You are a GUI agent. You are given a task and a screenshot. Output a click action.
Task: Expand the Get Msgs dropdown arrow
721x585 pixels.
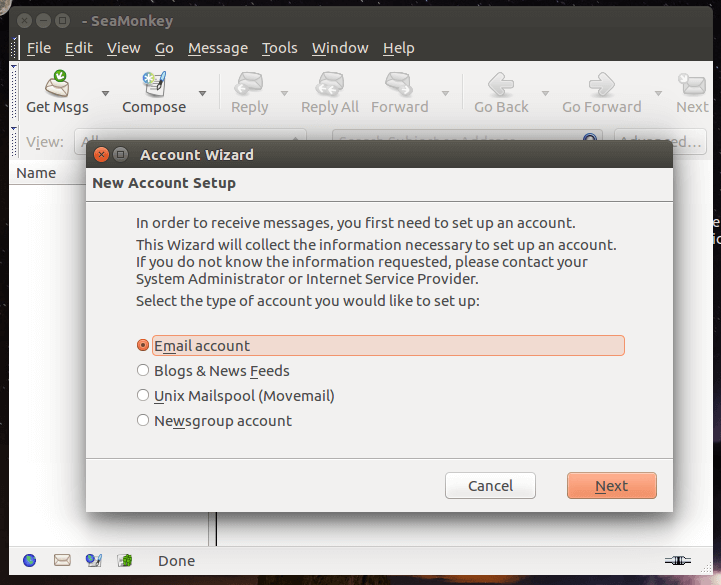tap(103, 93)
